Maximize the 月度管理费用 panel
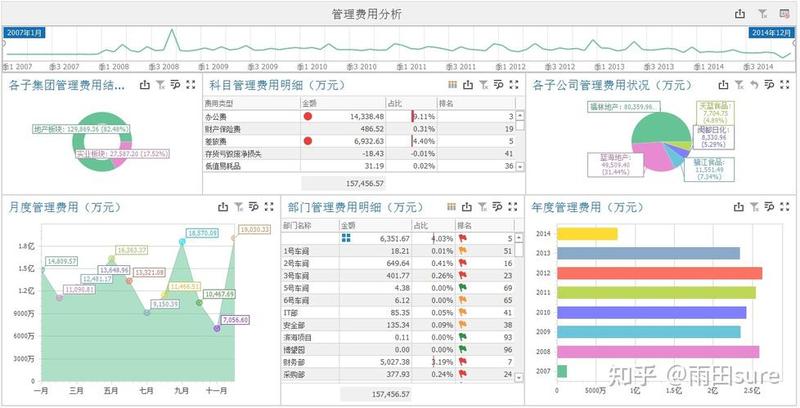The width and height of the screenshot is (800, 408). point(269,207)
